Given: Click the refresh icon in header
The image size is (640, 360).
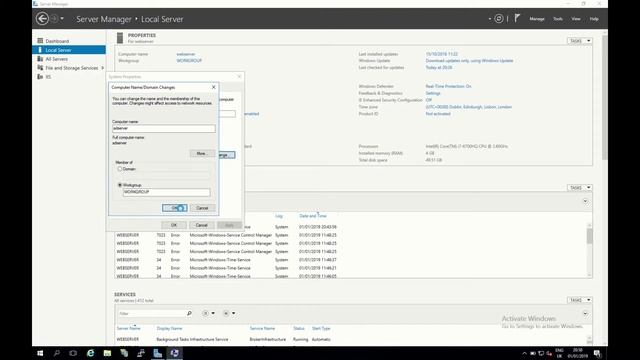Looking at the screenshot, I should click(x=499, y=18).
